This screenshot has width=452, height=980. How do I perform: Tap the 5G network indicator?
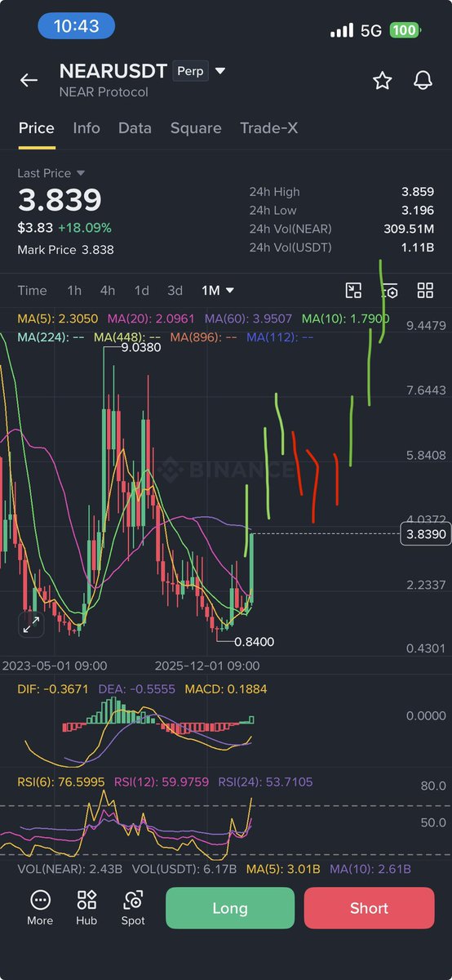tap(371, 30)
